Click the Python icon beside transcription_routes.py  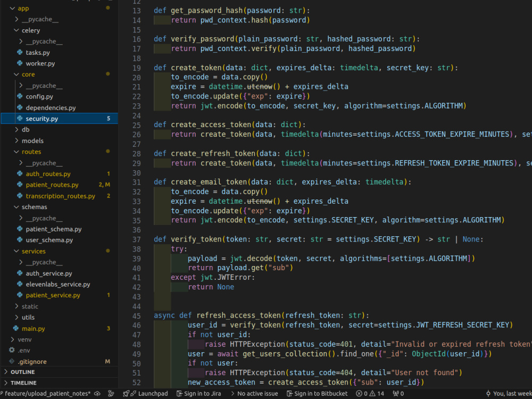[20, 196]
